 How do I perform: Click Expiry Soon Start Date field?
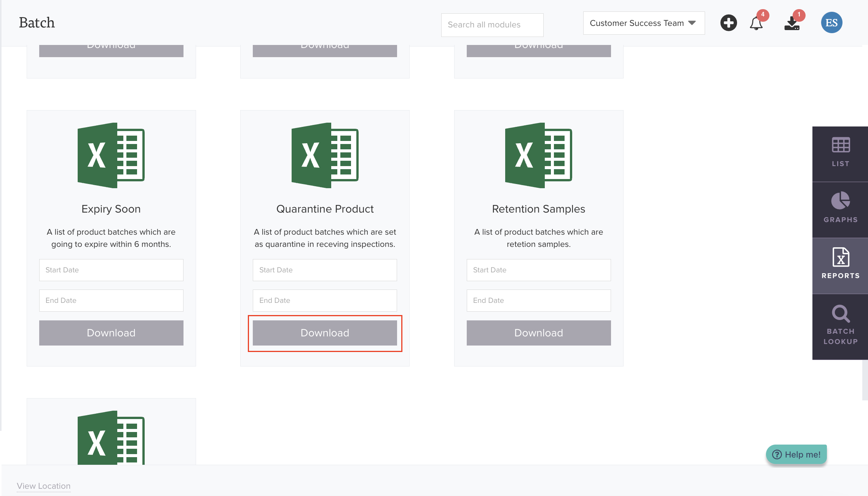[111, 270]
